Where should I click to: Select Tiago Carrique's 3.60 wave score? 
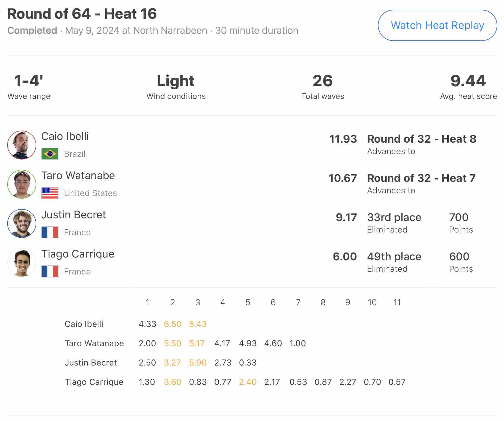click(x=173, y=382)
